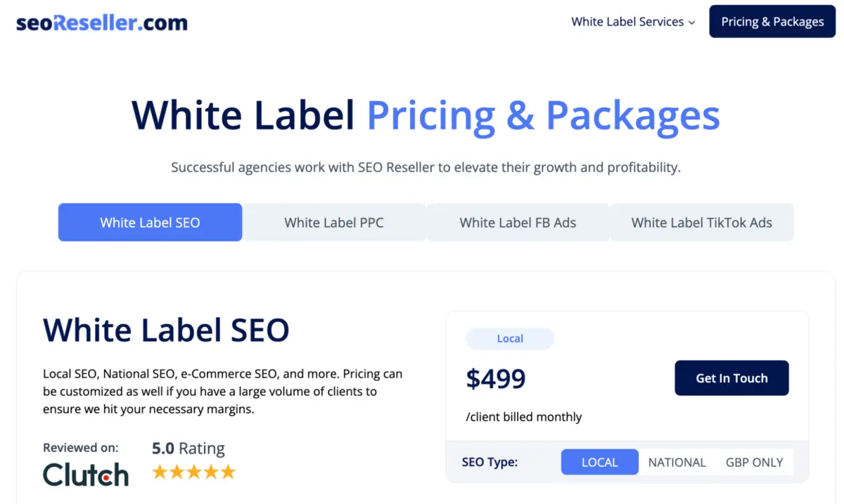Switch SEO Type to NATIONAL
The image size is (844, 504).
pyautogui.click(x=677, y=462)
